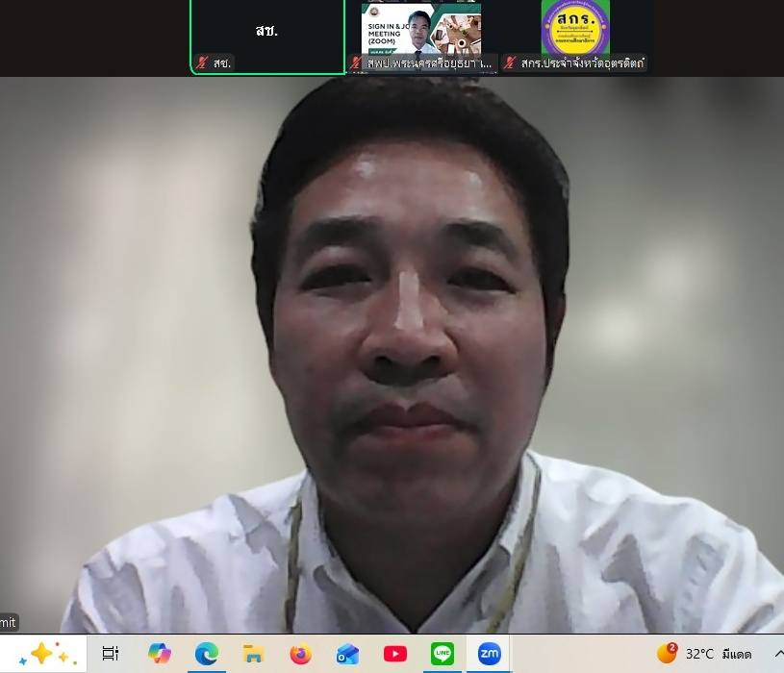Open Microsoft Edge browser

coord(206,654)
